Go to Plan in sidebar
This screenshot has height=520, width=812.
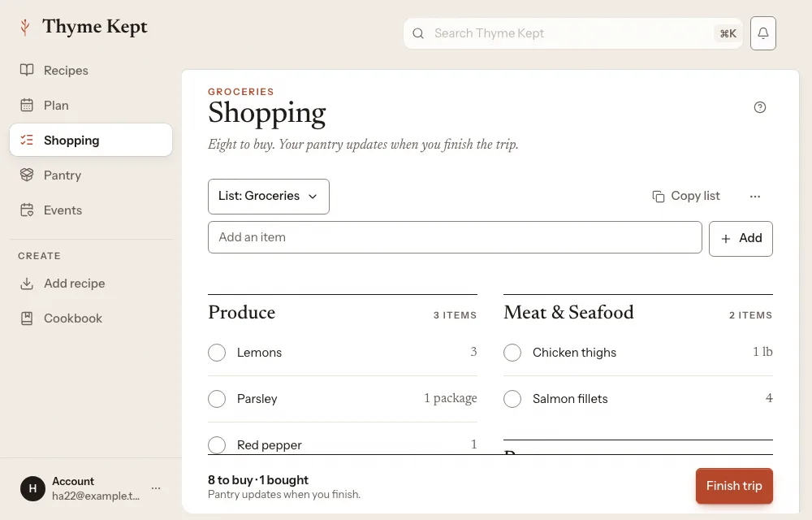point(91,105)
